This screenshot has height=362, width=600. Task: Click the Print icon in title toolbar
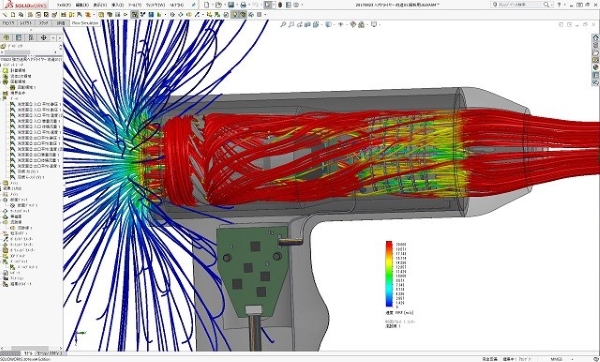(243, 5)
